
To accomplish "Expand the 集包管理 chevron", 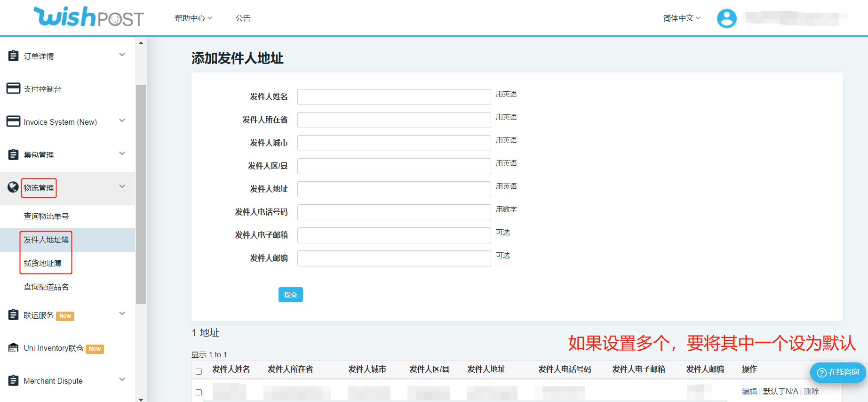I will (122, 153).
